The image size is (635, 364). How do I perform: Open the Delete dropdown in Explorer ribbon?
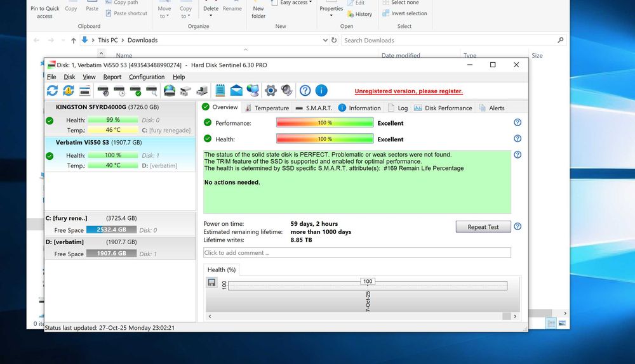(x=211, y=16)
